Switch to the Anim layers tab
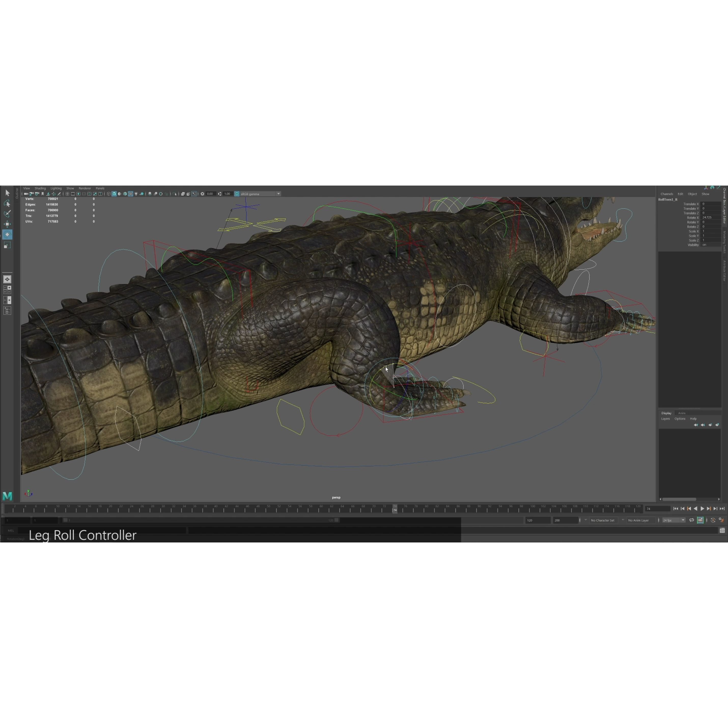The width and height of the screenshot is (728, 728). point(682,413)
